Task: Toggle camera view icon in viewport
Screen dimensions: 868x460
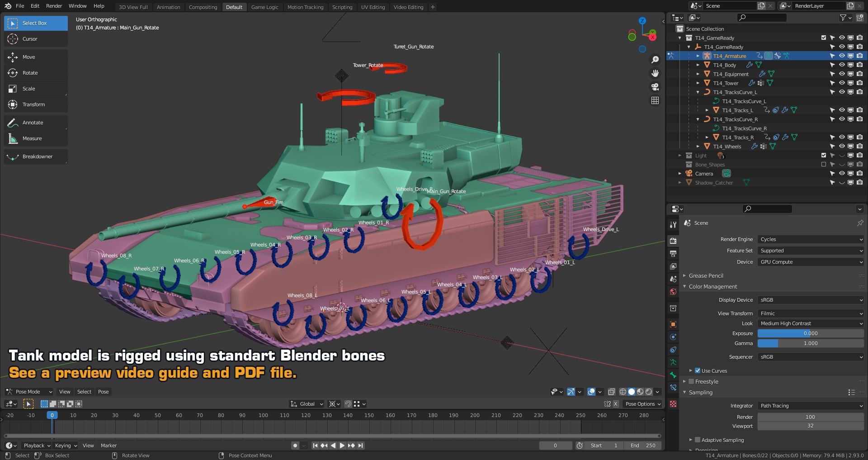Action: pos(655,87)
